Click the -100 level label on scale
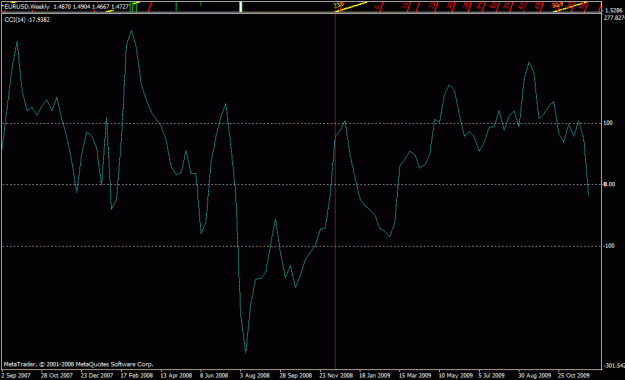This screenshot has height=380, width=625. 609,246
